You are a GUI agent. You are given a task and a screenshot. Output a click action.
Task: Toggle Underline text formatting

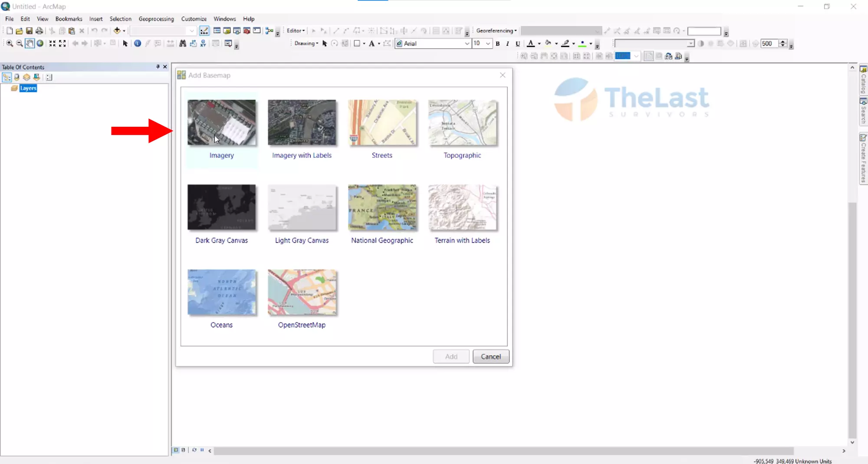[x=517, y=43]
